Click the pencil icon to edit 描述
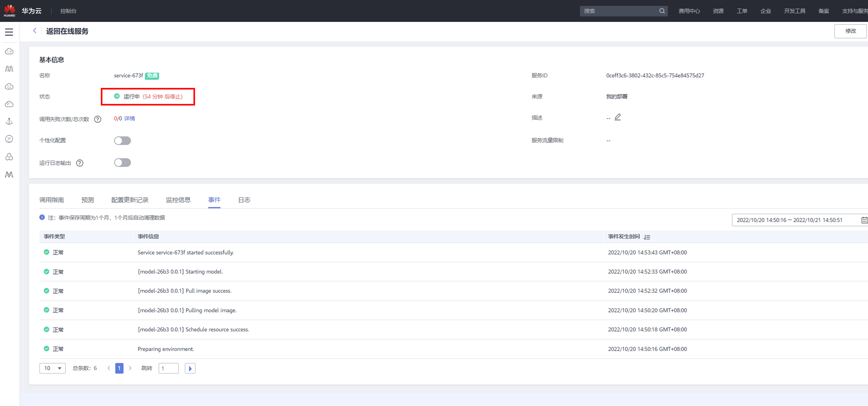Image resolution: width=868 pixels, height=406 pixels. (x=618, y=117)
